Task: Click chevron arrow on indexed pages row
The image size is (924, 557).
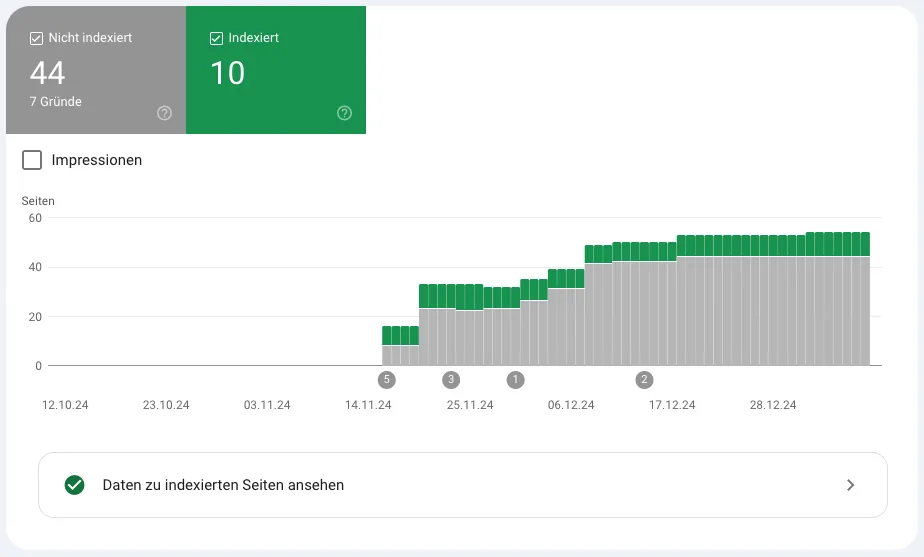Action: click(850, 485)
